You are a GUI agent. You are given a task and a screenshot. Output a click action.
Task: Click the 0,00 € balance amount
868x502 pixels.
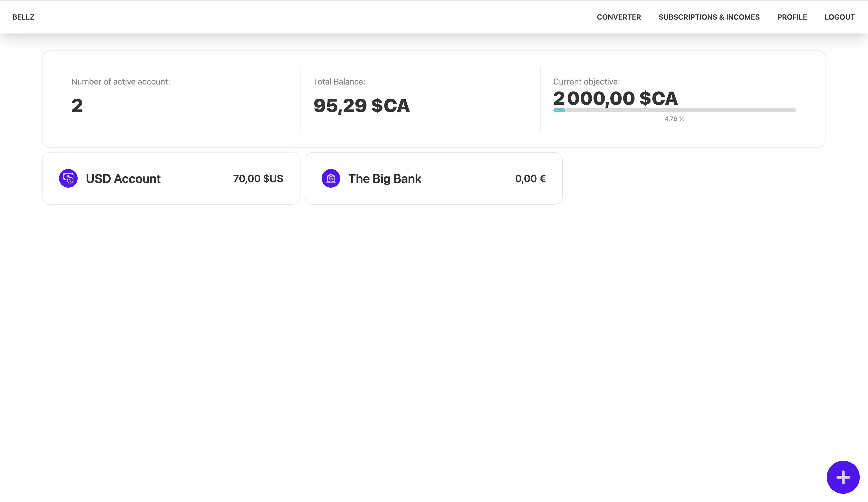coord(530,179)
